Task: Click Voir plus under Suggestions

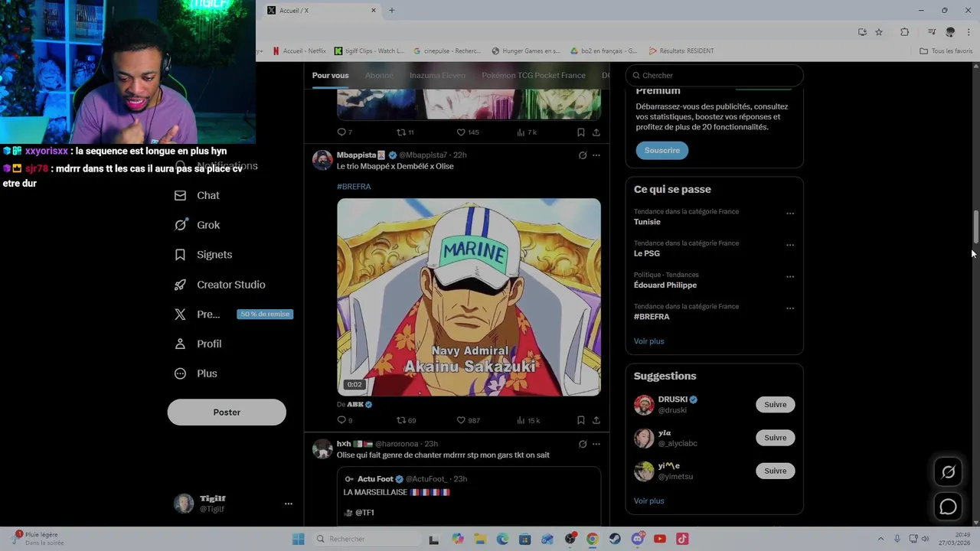Action: [649, 500]
